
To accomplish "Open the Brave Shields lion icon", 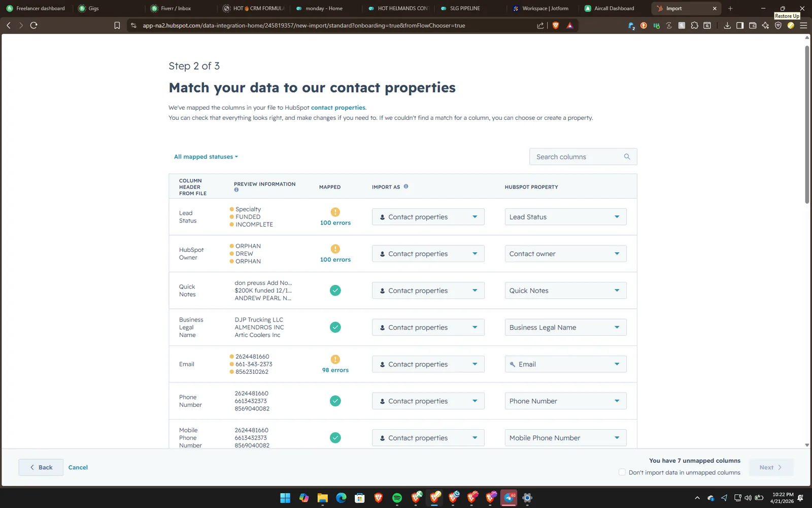I will [556, 25].
